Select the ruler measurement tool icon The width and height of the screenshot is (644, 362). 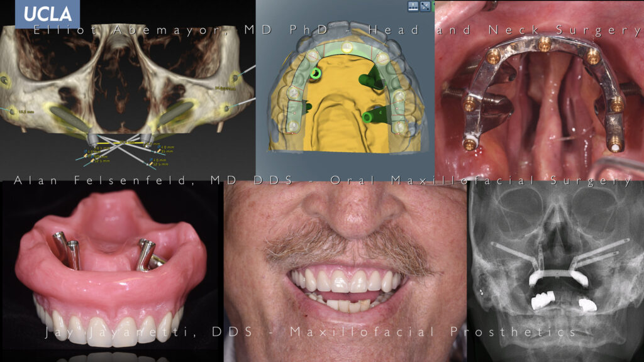click(x=413, y=6)
